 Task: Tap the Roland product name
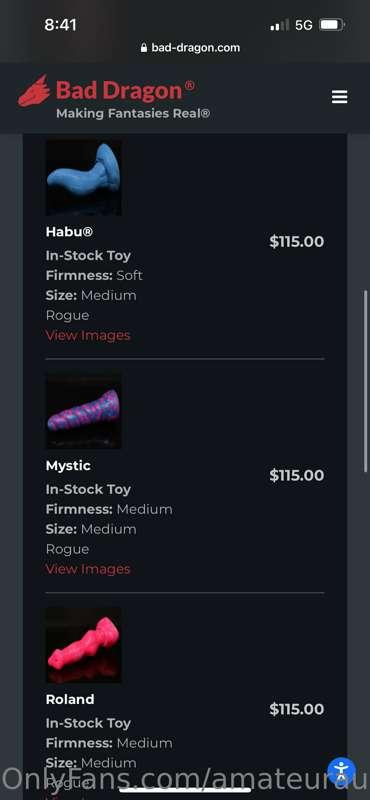[x=70, y=699]
